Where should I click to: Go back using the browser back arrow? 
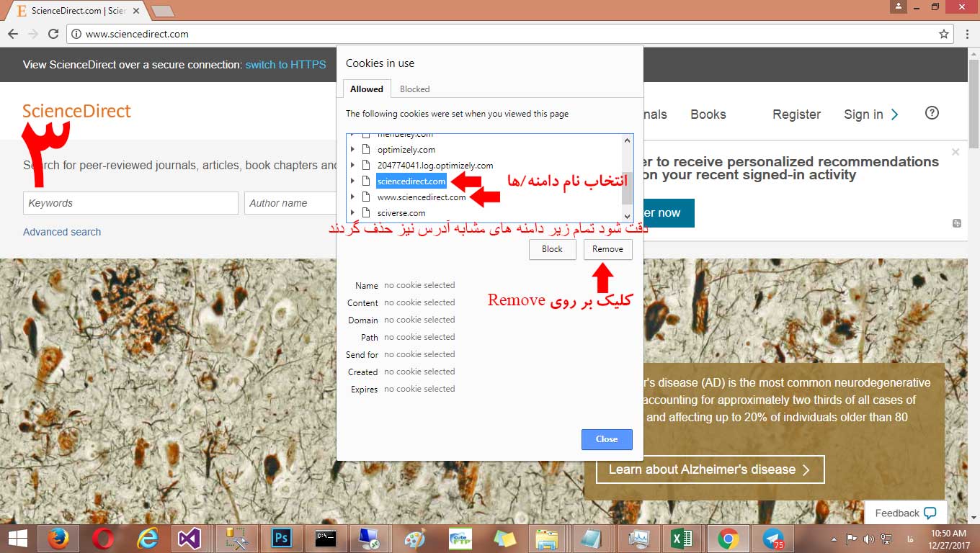coord(12,34)
